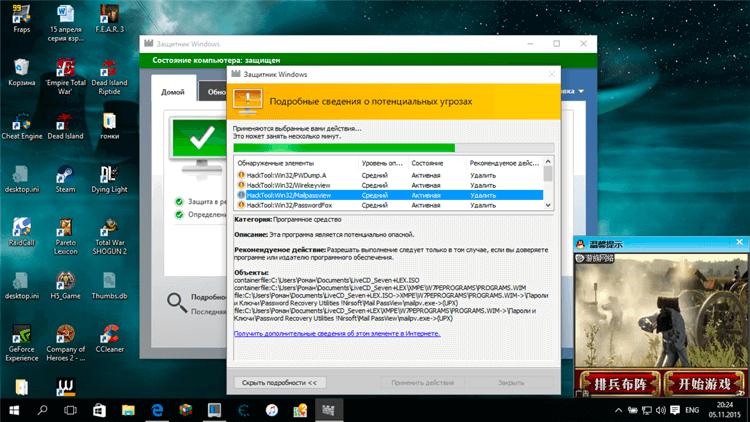Open iTunes taskbar icon
Screen dimensions: 750x422
(272, 410)
